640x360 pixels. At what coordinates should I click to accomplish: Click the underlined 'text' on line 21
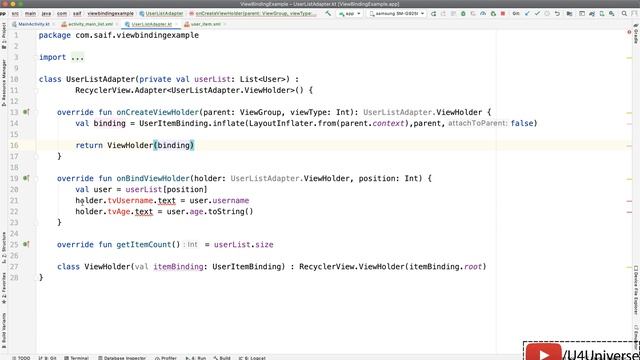[x=167, y=200]
